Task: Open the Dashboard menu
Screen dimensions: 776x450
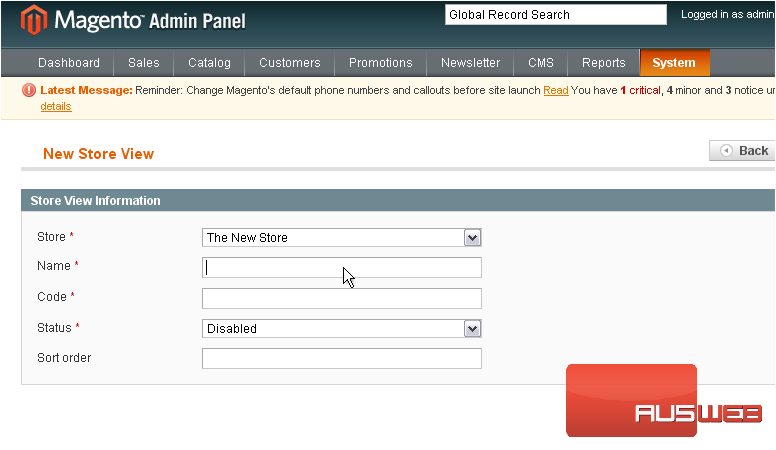Action: 69,63
